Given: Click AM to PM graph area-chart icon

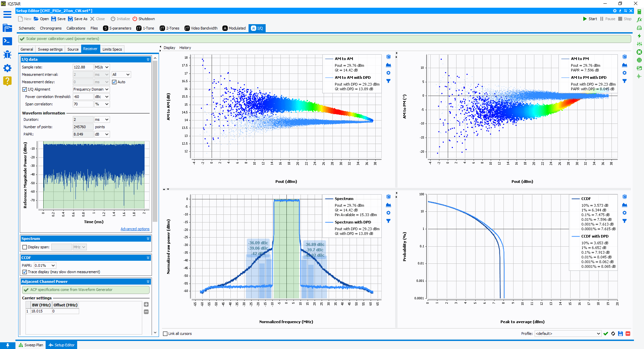Looking at the screenshot, I should (x=625, y=65).
